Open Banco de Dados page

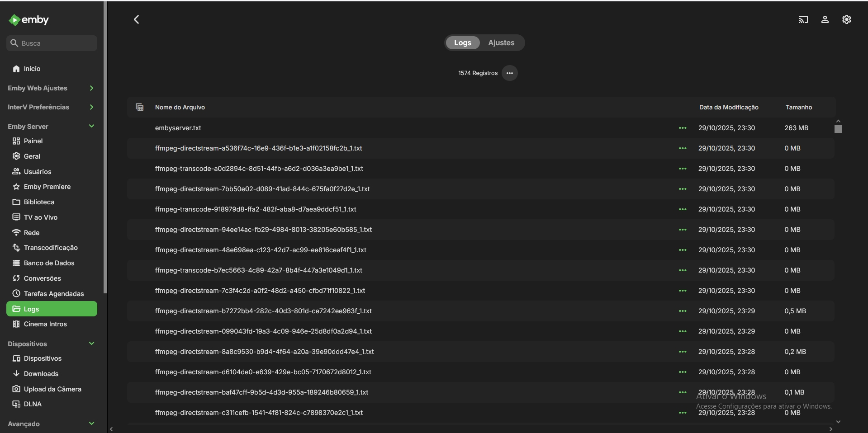click(52, 263)
